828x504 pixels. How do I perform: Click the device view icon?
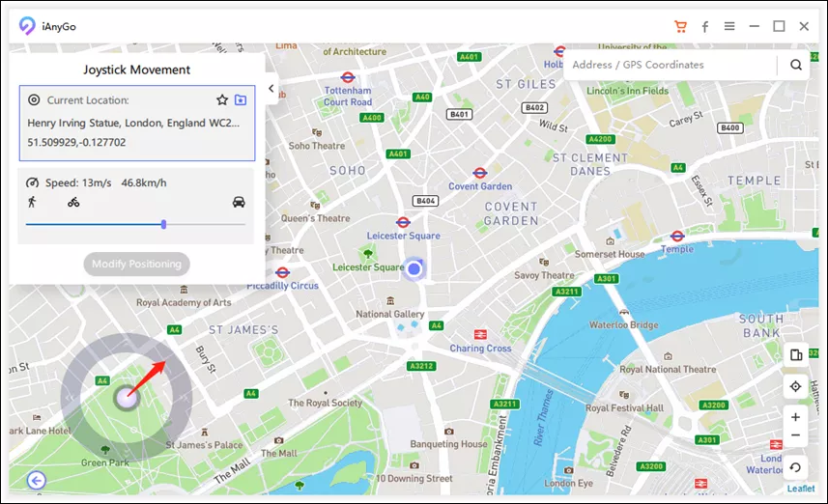[x=796, y=354]
